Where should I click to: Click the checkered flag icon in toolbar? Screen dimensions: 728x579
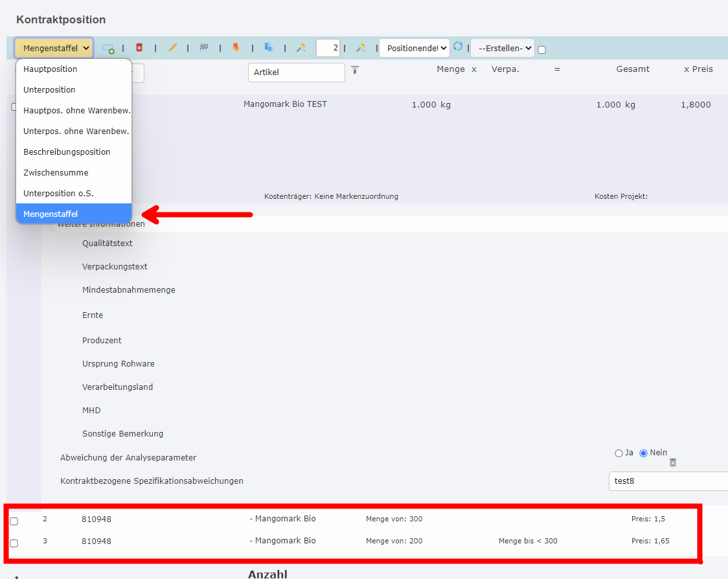coord(204,48)
